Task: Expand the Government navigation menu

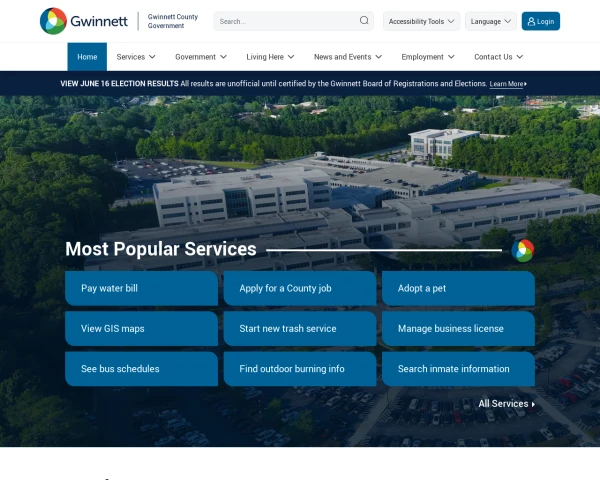Action: [x=201, y=57]
